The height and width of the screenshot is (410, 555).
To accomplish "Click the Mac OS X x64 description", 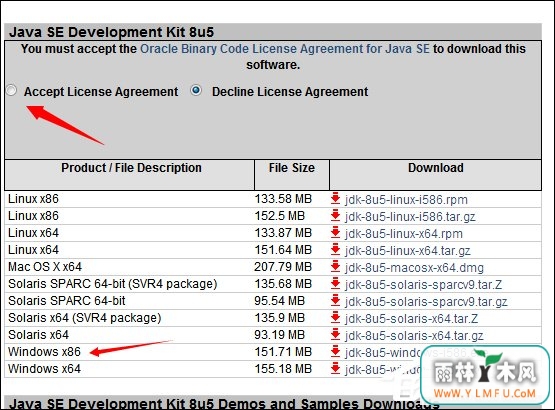I will pos(45,267).
